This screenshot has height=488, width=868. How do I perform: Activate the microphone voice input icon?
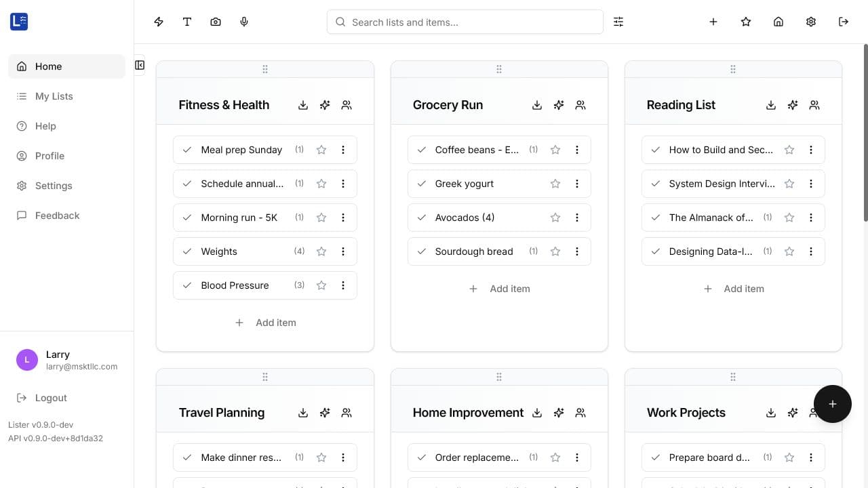pyautogui.click(x=244, y=22)
